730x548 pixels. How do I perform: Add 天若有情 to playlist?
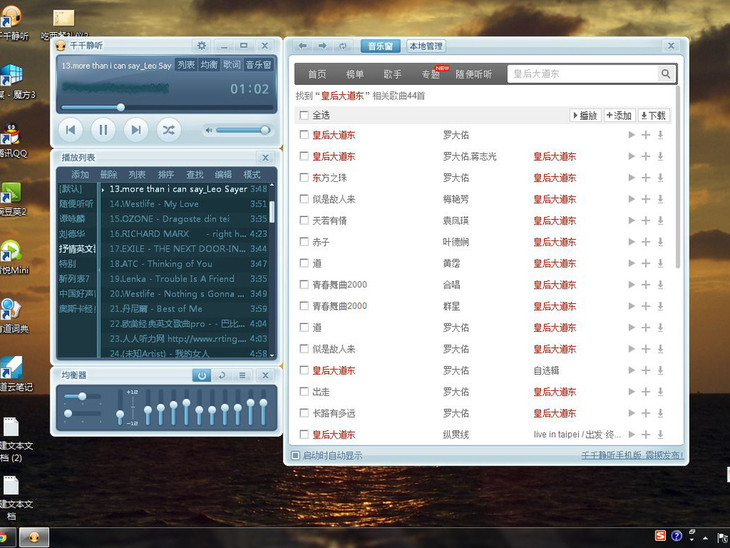646,220
